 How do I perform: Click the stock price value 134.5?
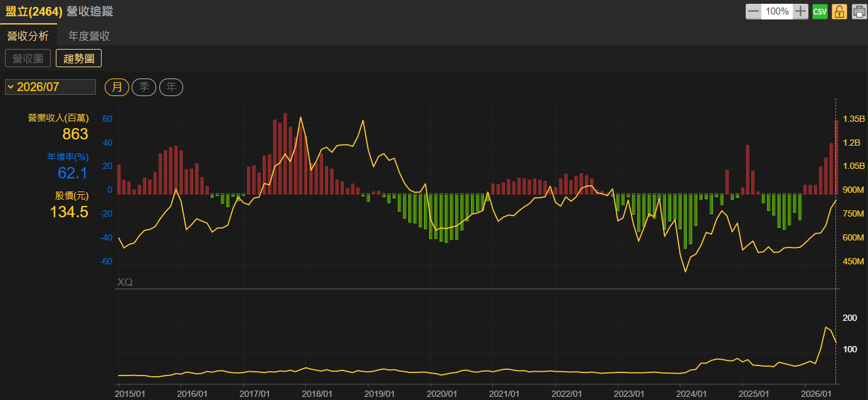tap(69, 212)
